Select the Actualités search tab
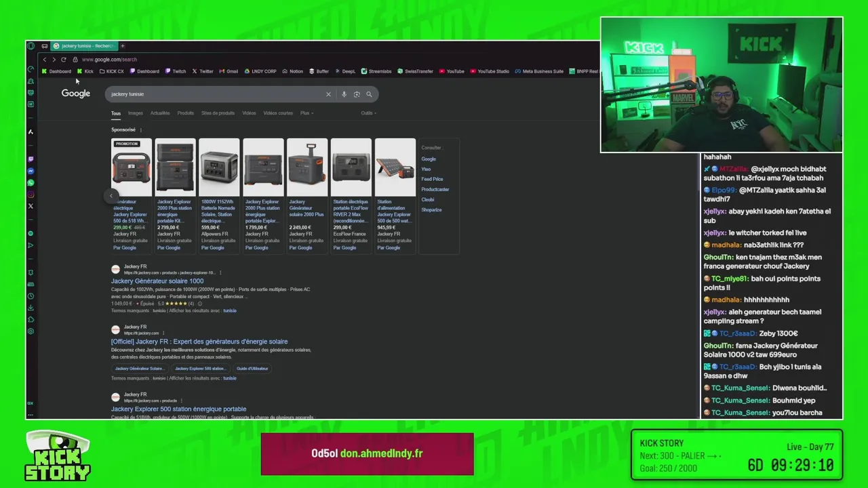The height and width of the screenshot is (488, 868). tap(160, 113)
